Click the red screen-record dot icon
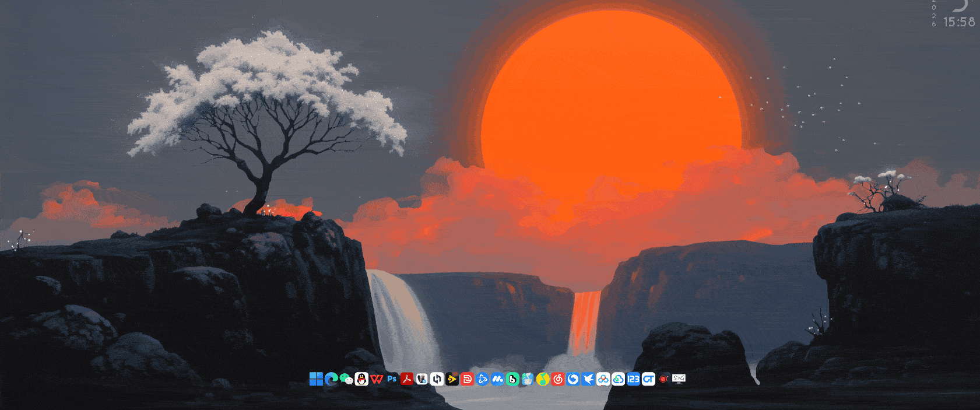980x410 pixels. tap(663, 379)
